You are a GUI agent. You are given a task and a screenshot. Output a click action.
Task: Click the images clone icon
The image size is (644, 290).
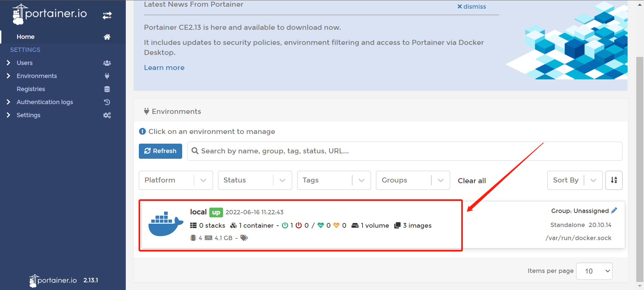tap(397, 225)
